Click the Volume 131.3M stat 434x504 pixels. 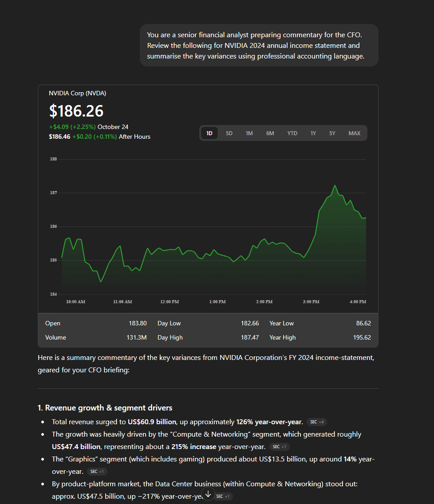coord(136,337)
